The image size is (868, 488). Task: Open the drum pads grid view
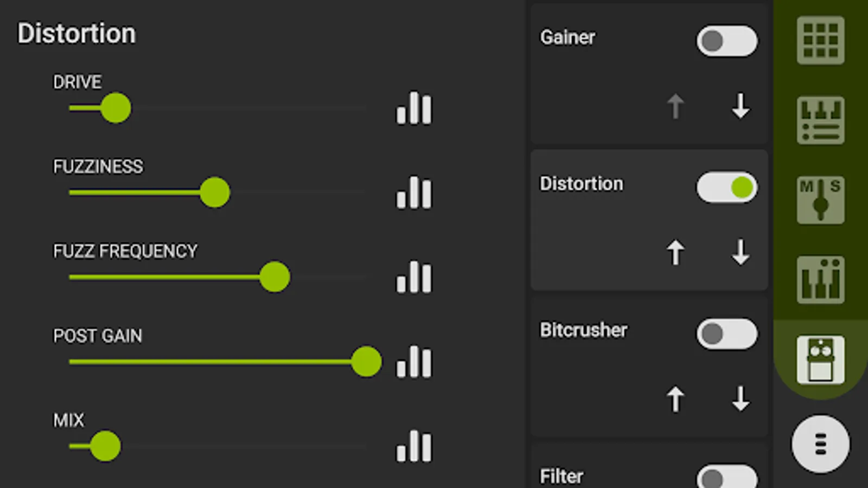pos(820,40)
